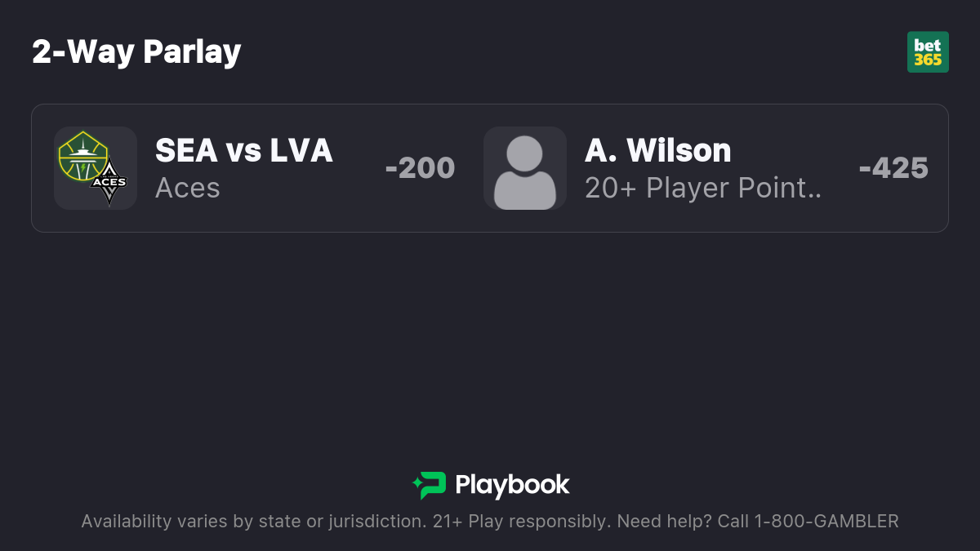980x551 pixels.
Task: Click the 2-Way Parlay heading
Action: 136,52
